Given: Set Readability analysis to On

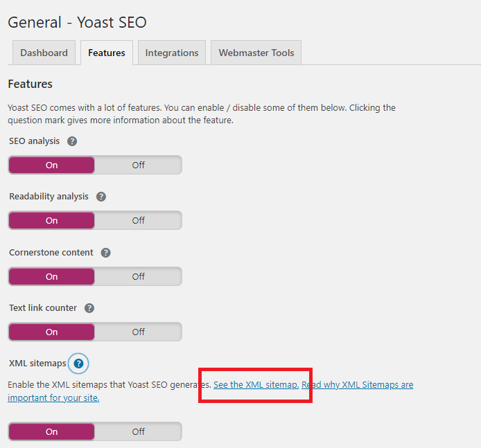Looking at the screenshot, I should [51, 220].
